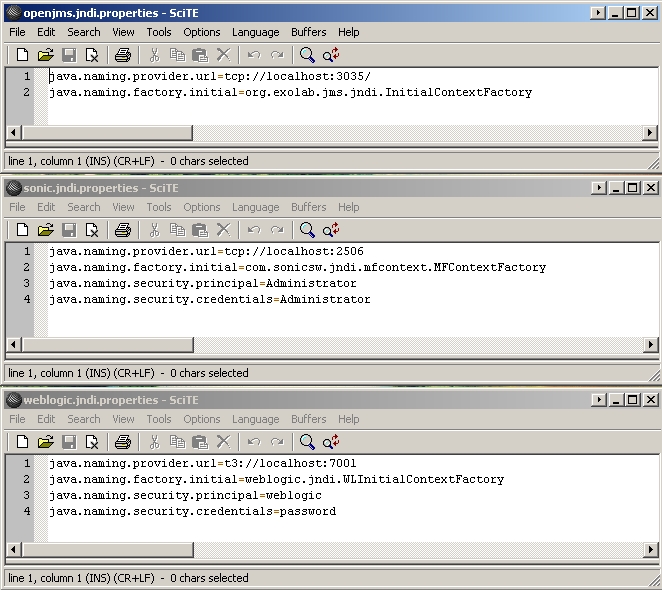The width and height of the screenshot is (662, 590).
Task: Click Paste icon in openjms window
Action: pyautogui.click(x=200, y=55)
